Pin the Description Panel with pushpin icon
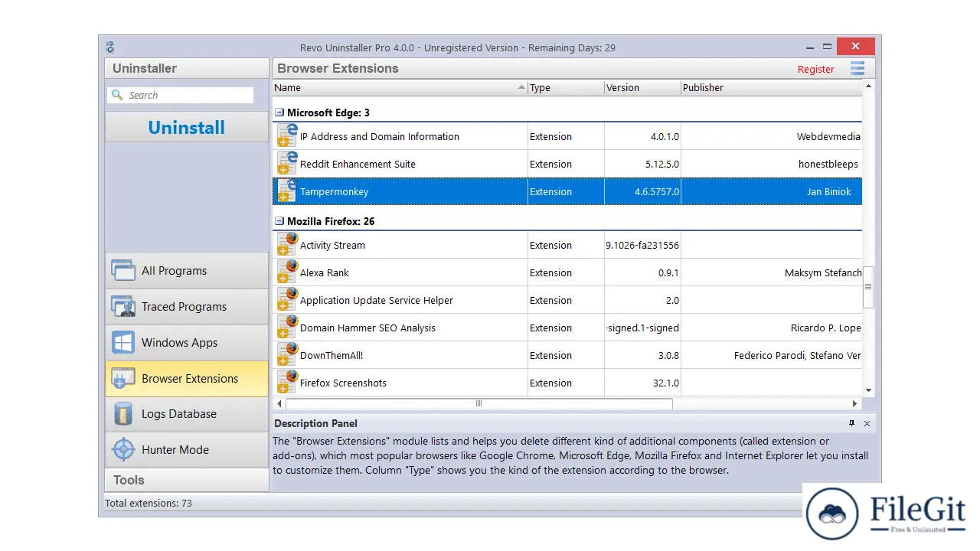The width and height of the screenshot is (980, 551). click(x=851, y=423)
